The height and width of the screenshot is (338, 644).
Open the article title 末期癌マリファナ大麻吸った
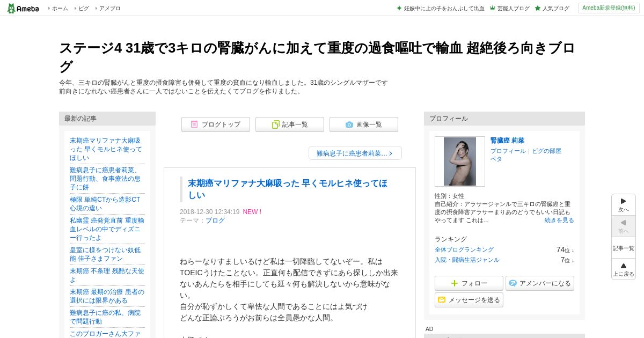coord(288,189)
